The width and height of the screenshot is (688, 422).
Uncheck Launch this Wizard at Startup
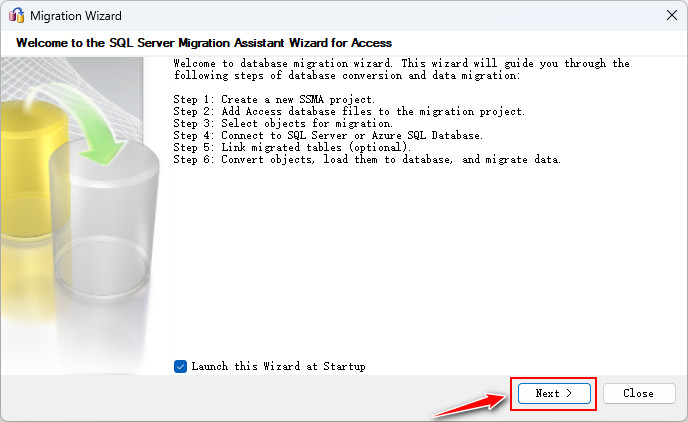pos(180,366)
